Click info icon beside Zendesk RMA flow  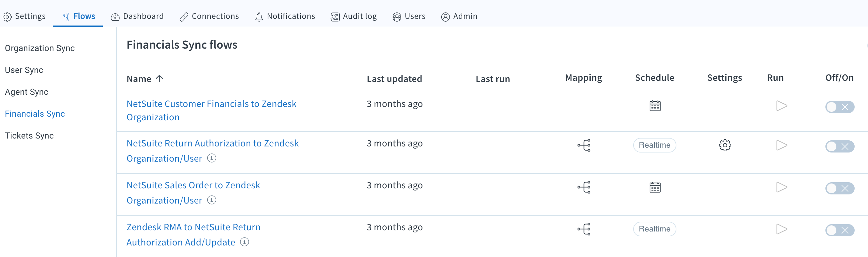point(245,242)
